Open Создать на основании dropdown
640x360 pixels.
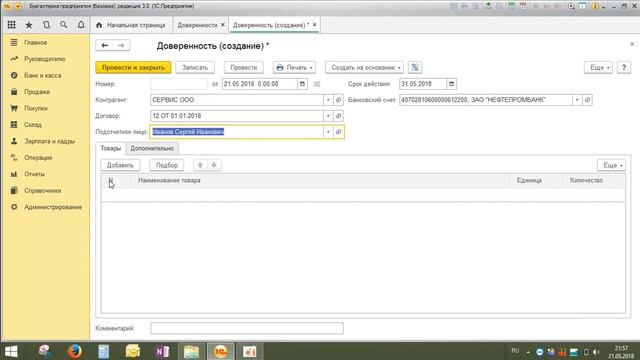tap(364, 67)
